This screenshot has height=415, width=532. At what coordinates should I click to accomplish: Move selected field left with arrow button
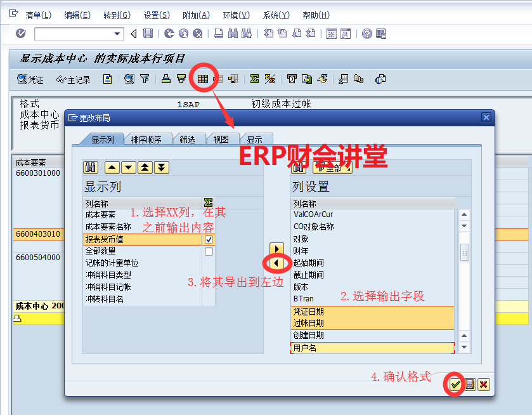tap(276, 263)
